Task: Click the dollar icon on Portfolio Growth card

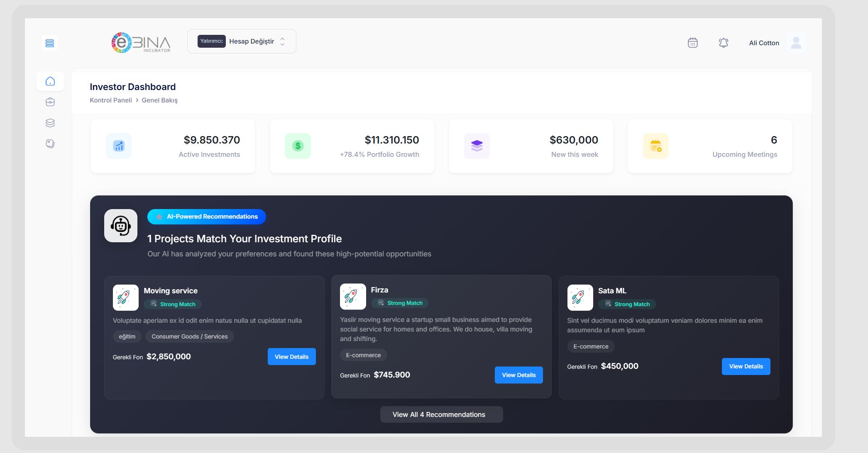Action: tap(298, 146)
